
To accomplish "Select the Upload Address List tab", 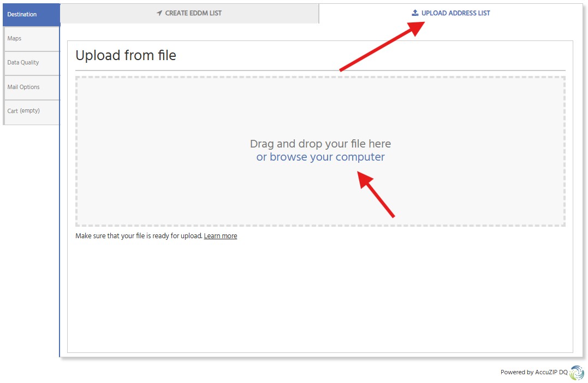I will [x=451, y=13].
